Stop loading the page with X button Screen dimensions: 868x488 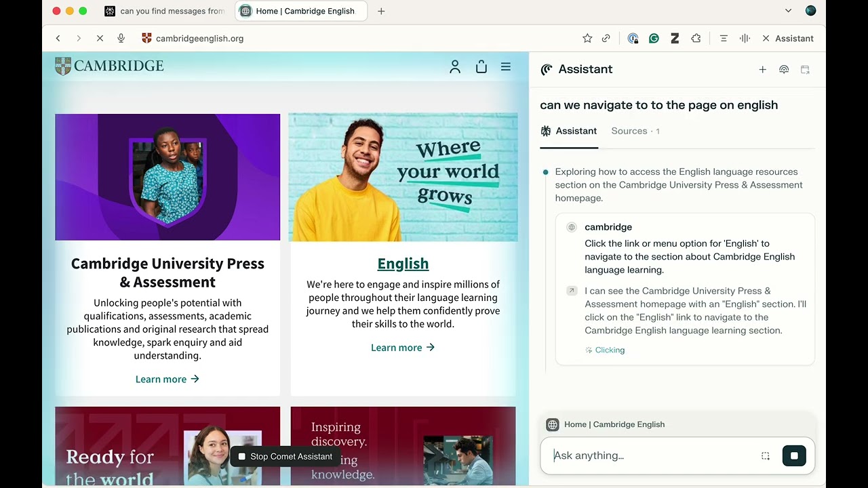(x=100, y=39)
